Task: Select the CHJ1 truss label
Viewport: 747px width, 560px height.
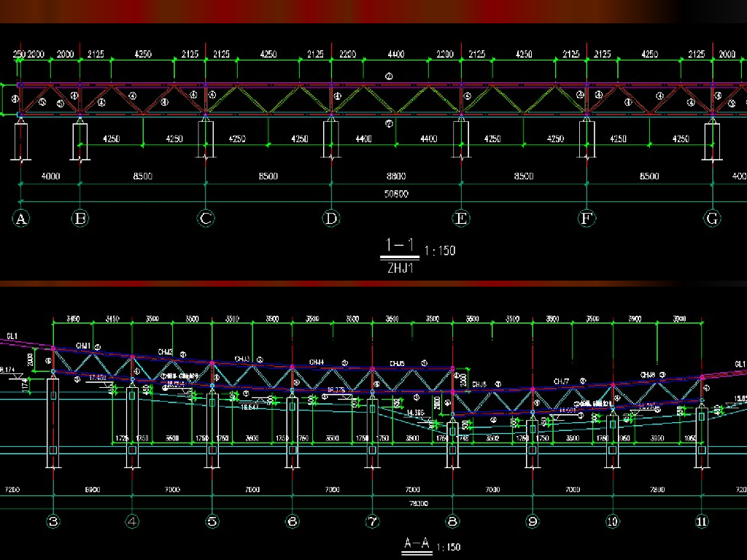Action: pos(83,346)
